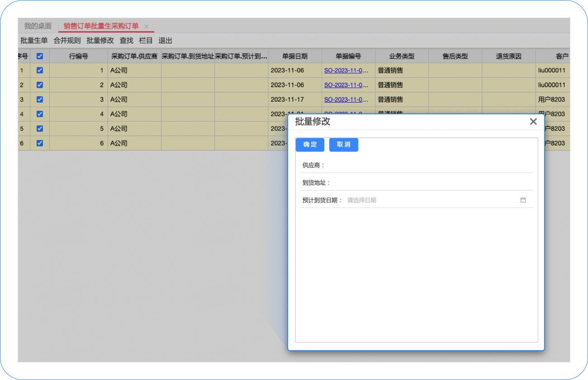588x380 pixels.
Task: Close the 销售订单批量生采购订单 tab via X icon
Action: (x=146, y=27)
